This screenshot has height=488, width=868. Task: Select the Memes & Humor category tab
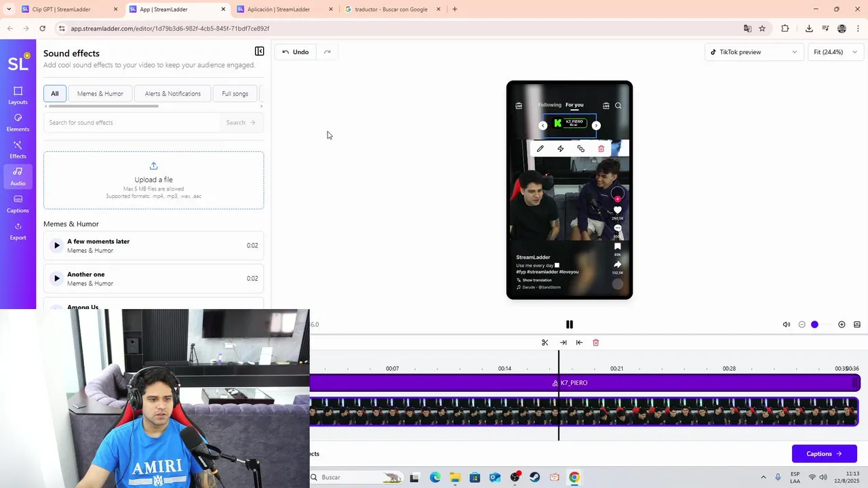tap(100, 94)
